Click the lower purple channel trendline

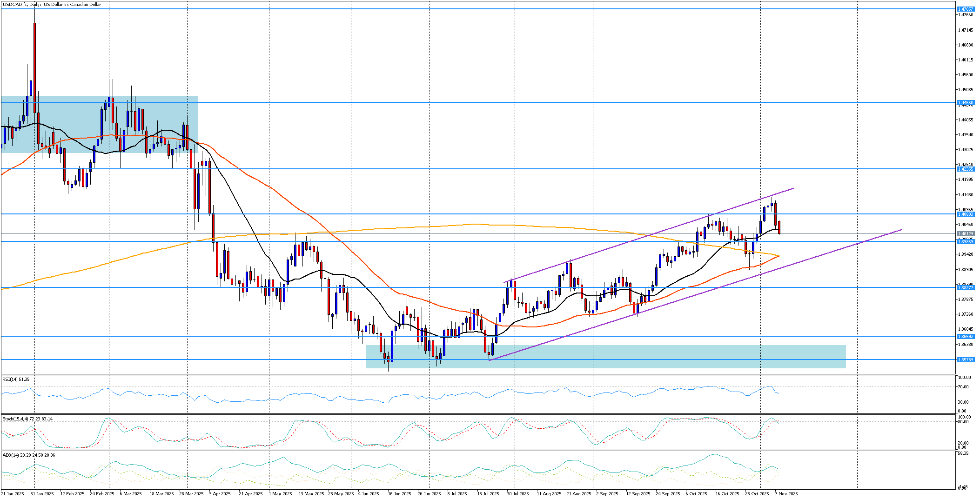696,295
